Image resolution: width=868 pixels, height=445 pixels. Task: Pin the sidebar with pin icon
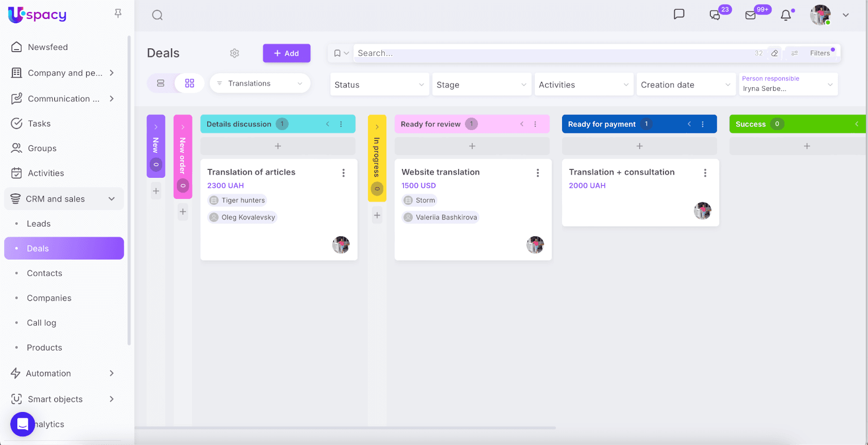pos(118,14)
